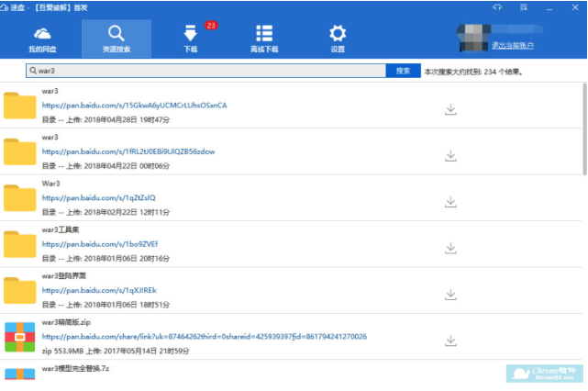Click the 退出当前账户 logout link
The image size is (588, 391).
(x=513, y=46)
